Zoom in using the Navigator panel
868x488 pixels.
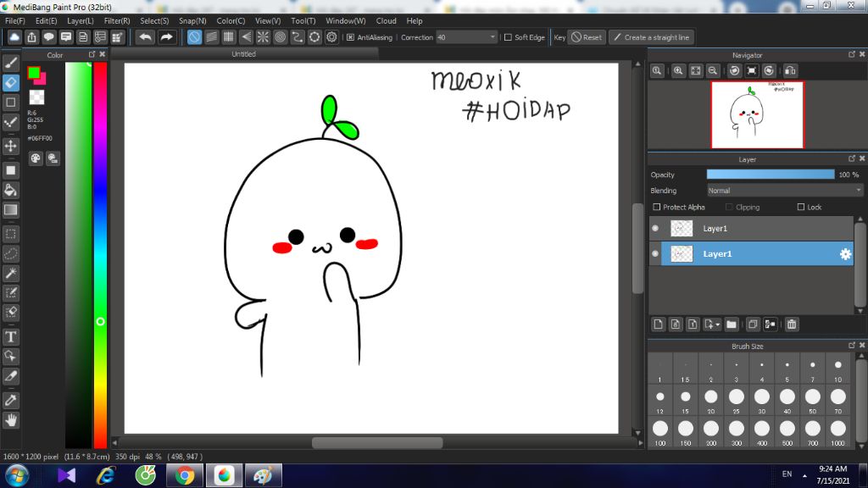coord(678,71)
